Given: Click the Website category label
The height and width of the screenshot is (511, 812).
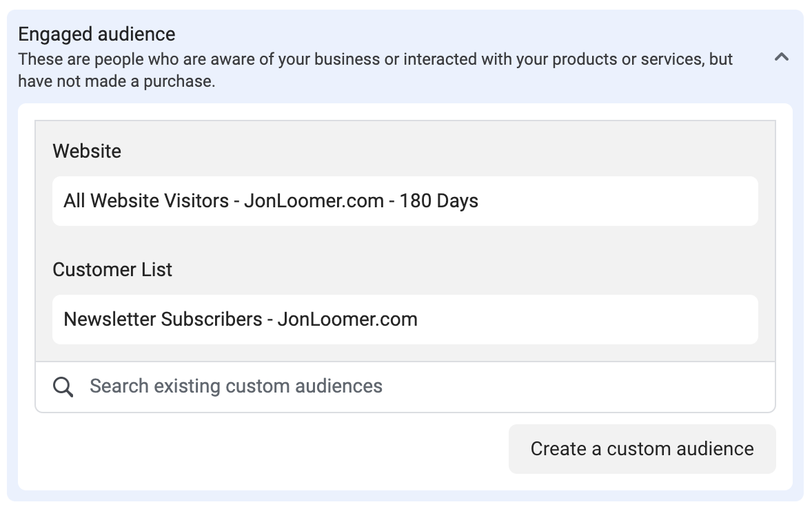Looking at the screenshot, I should coord(87,151).
